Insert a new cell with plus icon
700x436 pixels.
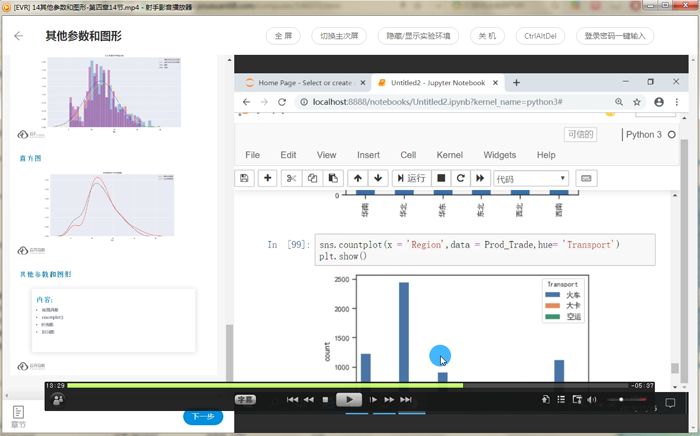tap(267, 178)
